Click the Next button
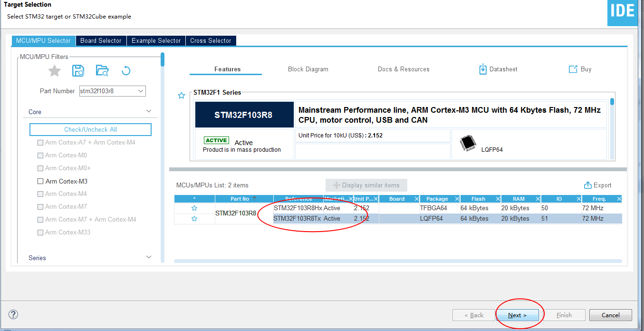This screenshot has height=331, width=644. tap(517, 315)
